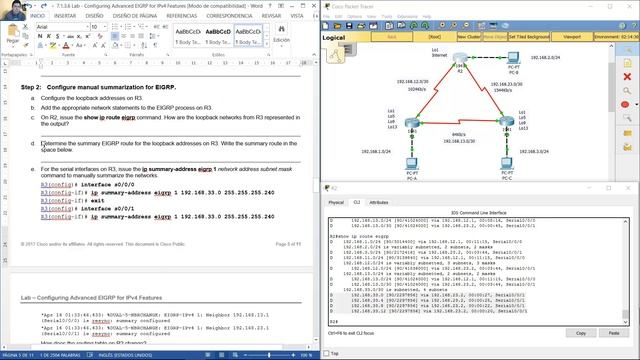
Task: Open the REVISAR ribbon tab
Action: click(271, 16)
